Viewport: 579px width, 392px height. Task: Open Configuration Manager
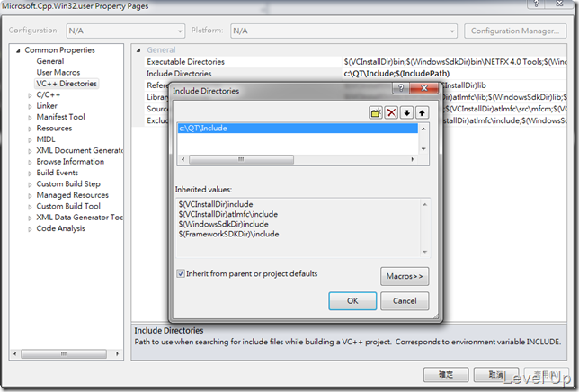[515, 31]
